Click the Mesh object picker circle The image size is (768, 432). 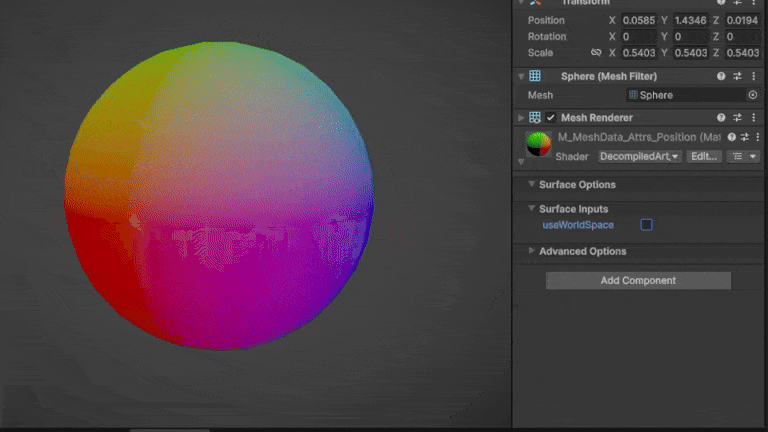[x=752, y=95]
